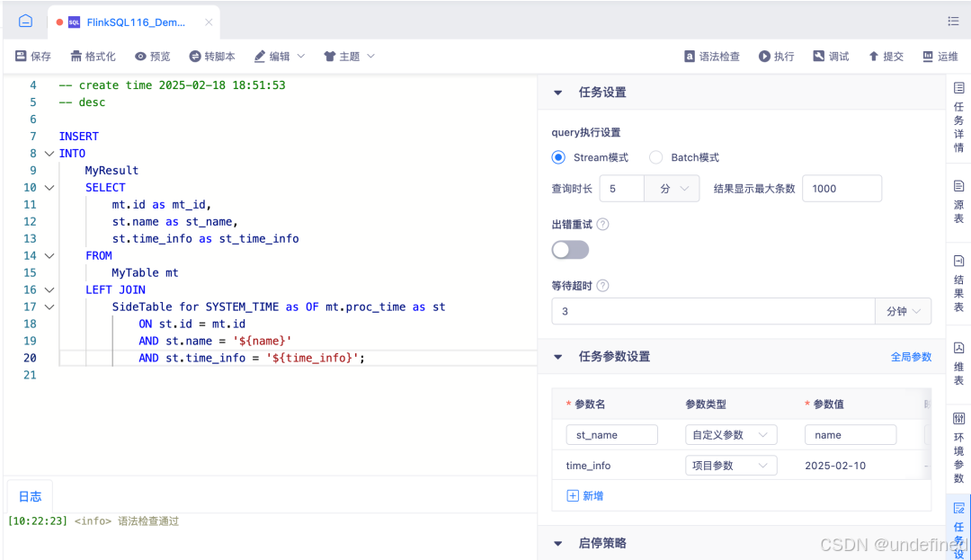
Task: Click the 语法检查通过 log message
Action: click(x=148, y=521)
